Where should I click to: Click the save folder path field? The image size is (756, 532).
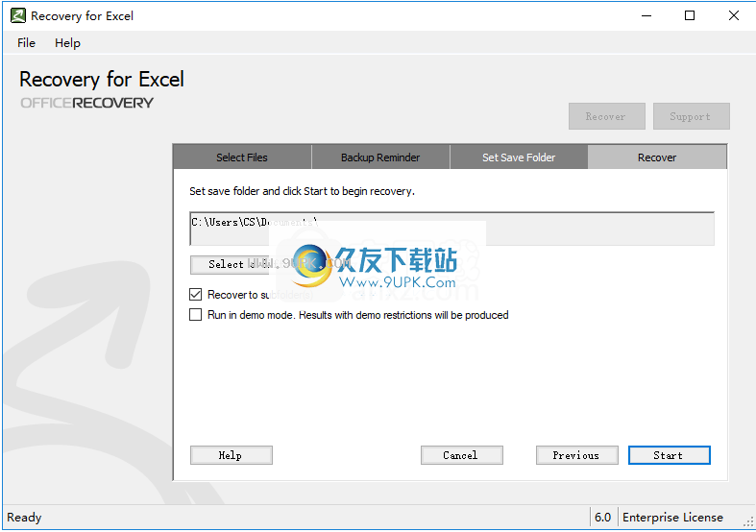point(451,229)
